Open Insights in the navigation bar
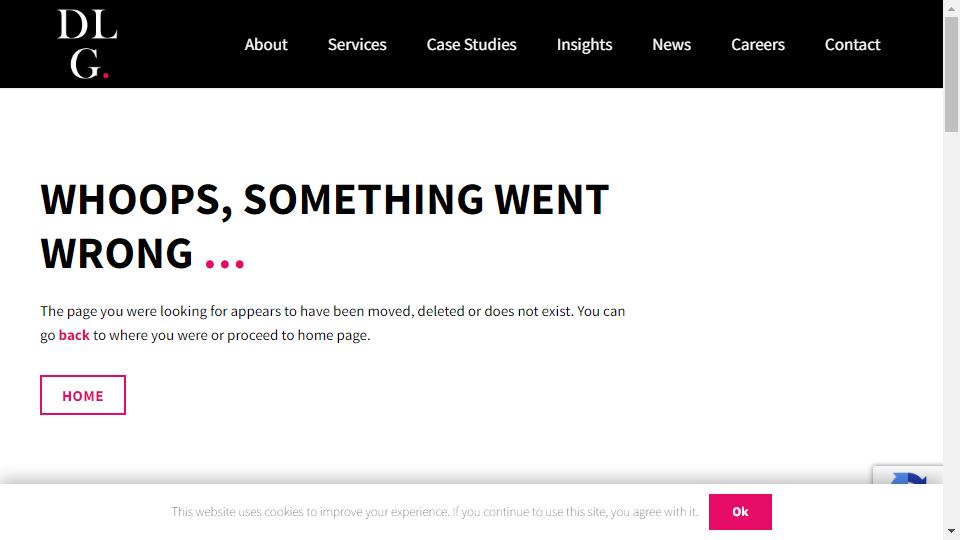Screen dimensions: 960x540 tap(584, 45)
